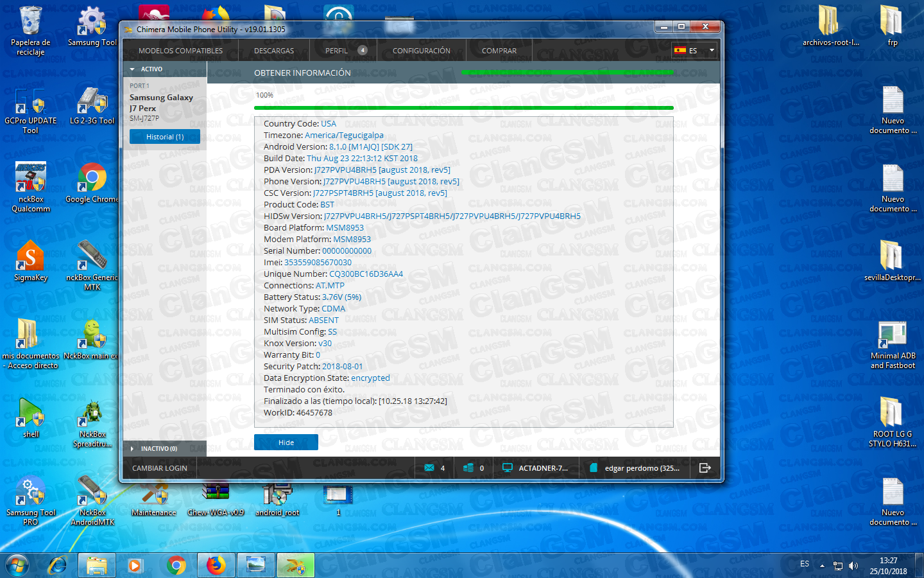This screenshot has height=578, width=924.
Task: Open Windows Explorer from taskbar
Action: pos(96,565)
